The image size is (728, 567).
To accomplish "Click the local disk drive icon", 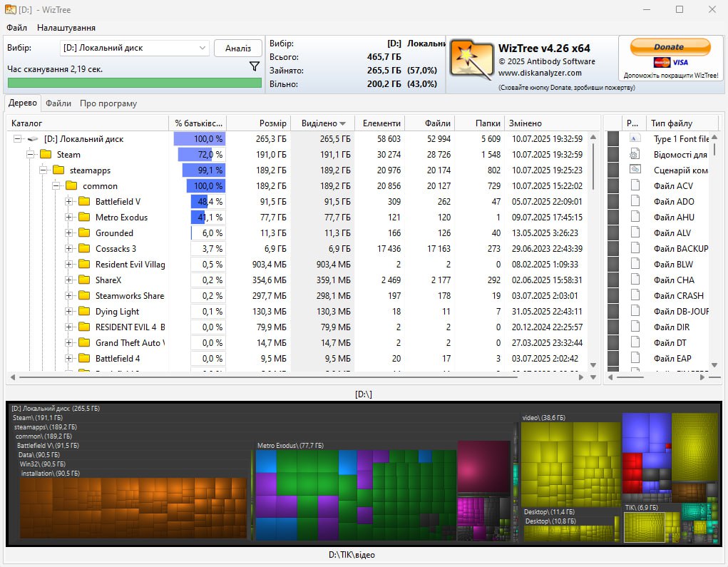I will pos(33,139).
